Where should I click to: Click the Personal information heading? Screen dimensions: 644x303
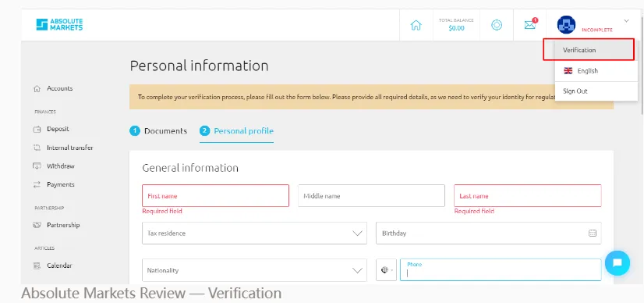coord(199,66)
